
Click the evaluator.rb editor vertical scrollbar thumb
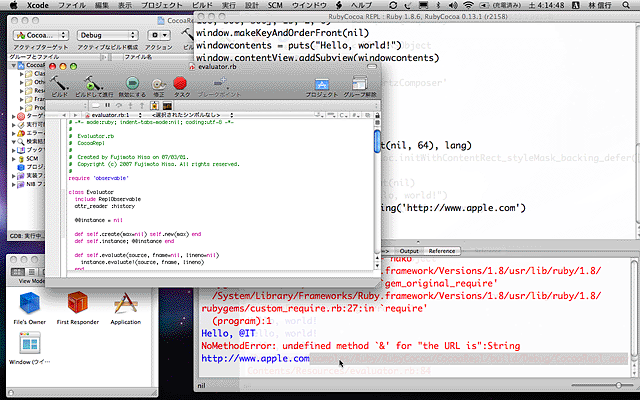pyautogui.click(x=377, y=142)
